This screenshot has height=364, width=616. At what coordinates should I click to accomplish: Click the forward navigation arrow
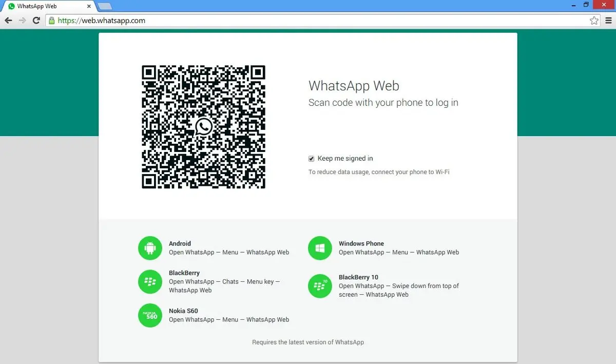(x=22, y=21)
